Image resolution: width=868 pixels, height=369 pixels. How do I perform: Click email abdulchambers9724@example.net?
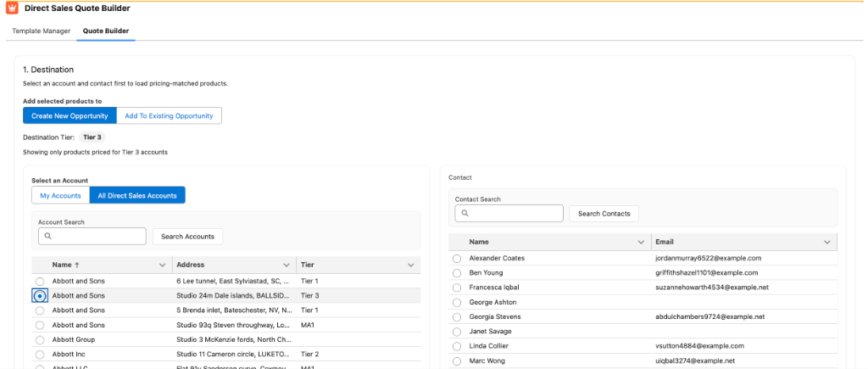coord(709,317)
